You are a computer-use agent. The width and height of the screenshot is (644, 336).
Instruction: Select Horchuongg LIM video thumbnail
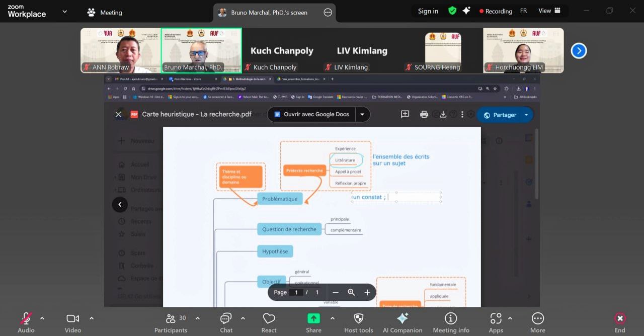(x=523, y=50)
